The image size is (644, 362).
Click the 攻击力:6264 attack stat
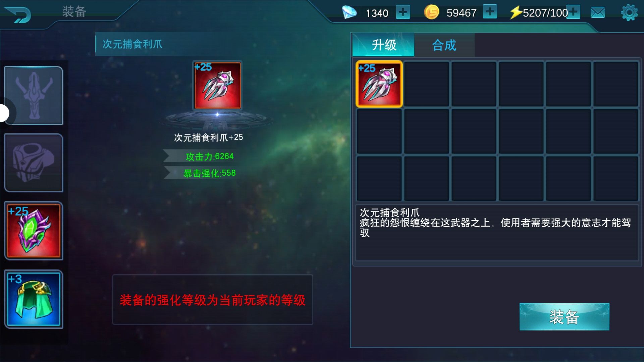[x=209, y=157]
